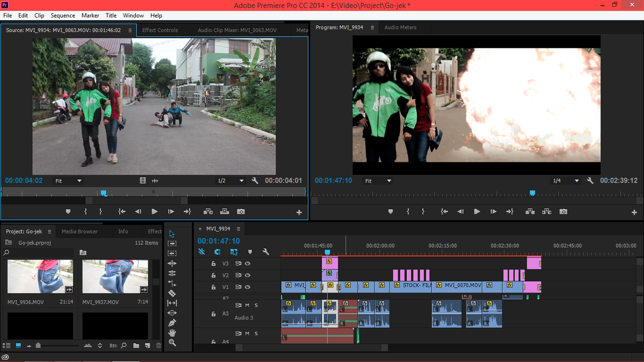Open Source monitor settings wrench
Viewport: 644px width, 362px height.
255,180
